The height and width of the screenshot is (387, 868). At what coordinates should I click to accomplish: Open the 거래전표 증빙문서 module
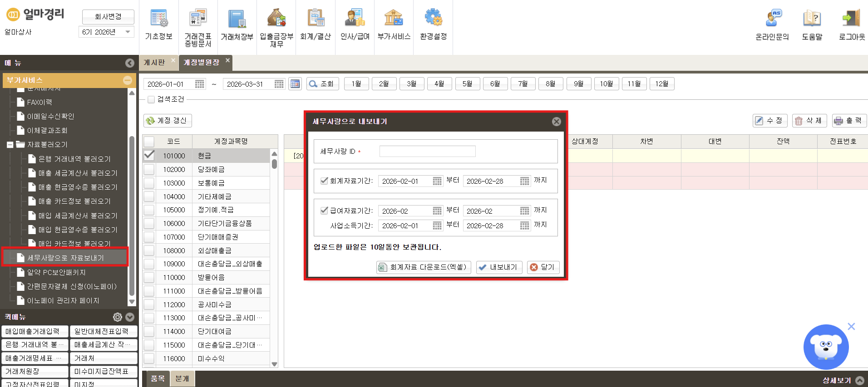[198, 27]
